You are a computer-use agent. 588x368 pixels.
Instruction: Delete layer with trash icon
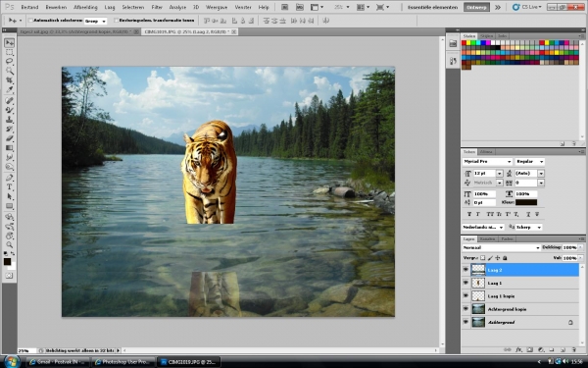point(574,349)
